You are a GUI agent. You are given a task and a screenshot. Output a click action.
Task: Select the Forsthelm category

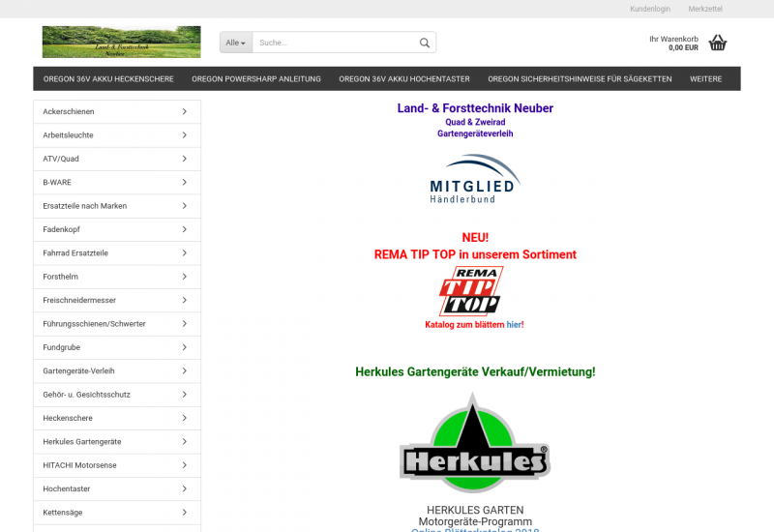[60, 277]
